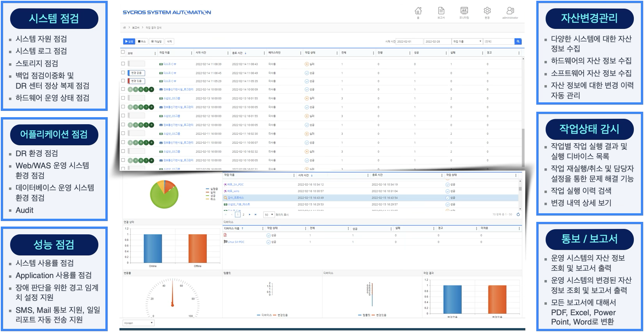The height and width of the screenshot is (332, 644).
Task: Open the Settings (환경) gear icon
Action: pyautogui.click(x=487, y=11)
